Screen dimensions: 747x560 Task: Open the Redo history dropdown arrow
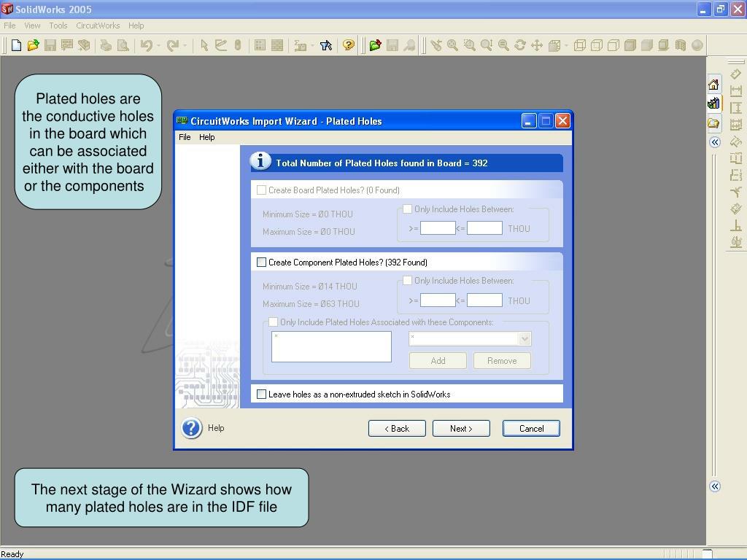tap(185, 46)
